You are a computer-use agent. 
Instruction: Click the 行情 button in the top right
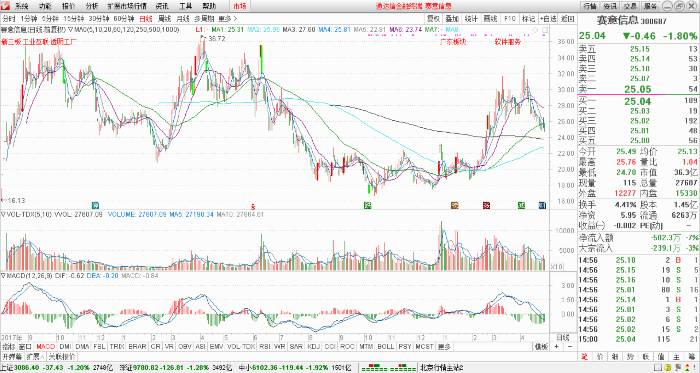[x=590, y=6]
